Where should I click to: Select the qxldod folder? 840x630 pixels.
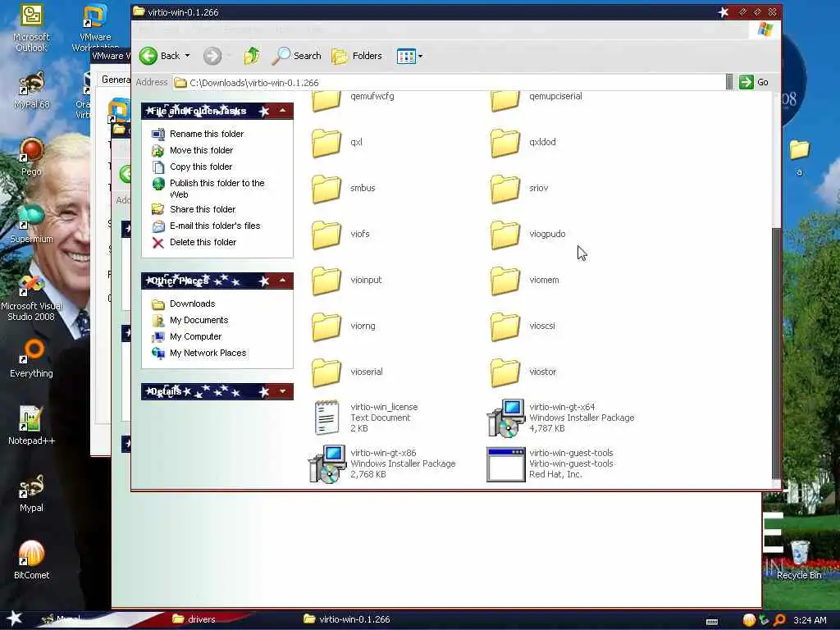523,143
